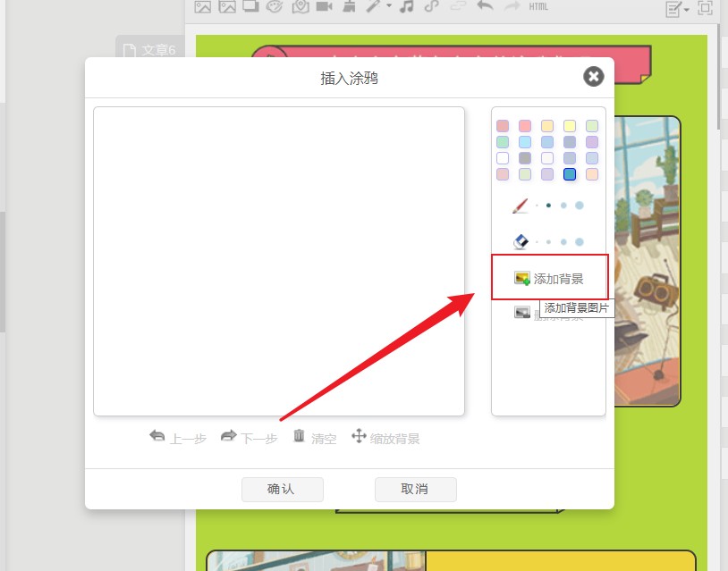Choose the smallest brush size dot

pos(537,206)
